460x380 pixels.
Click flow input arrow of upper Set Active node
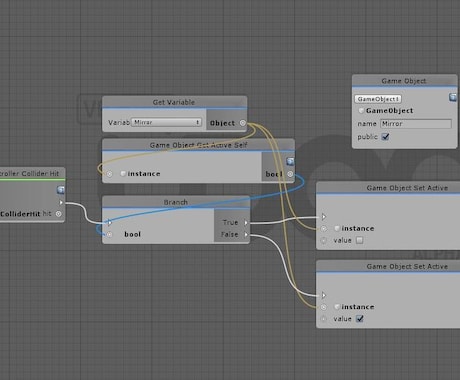coord(324,217)
